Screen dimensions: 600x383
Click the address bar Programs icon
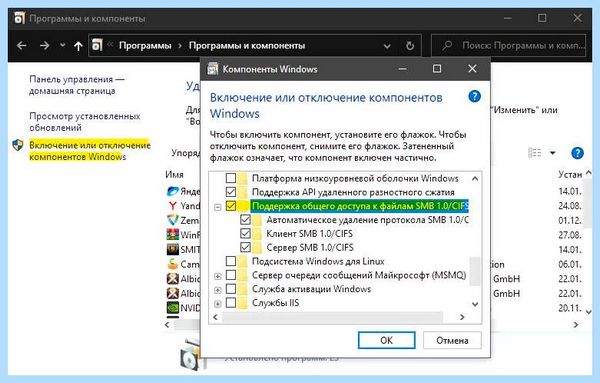coord(97,45)
